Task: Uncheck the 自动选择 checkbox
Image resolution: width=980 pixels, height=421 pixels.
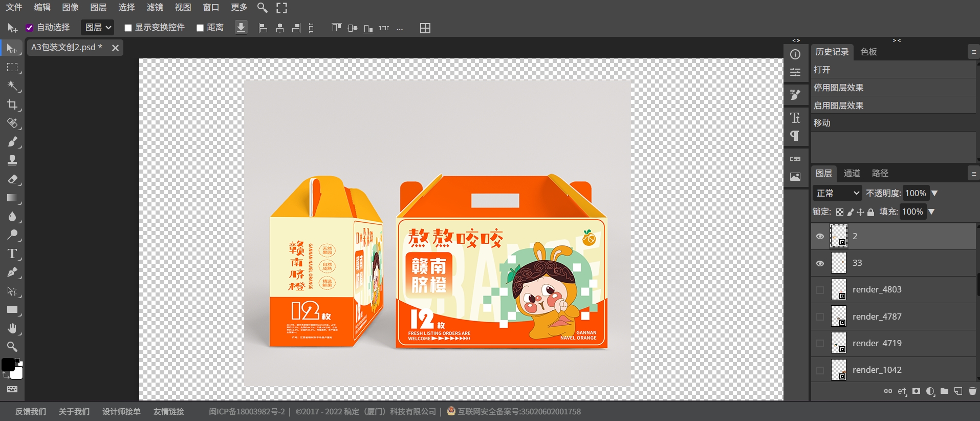Action: [x=30, y=28]
